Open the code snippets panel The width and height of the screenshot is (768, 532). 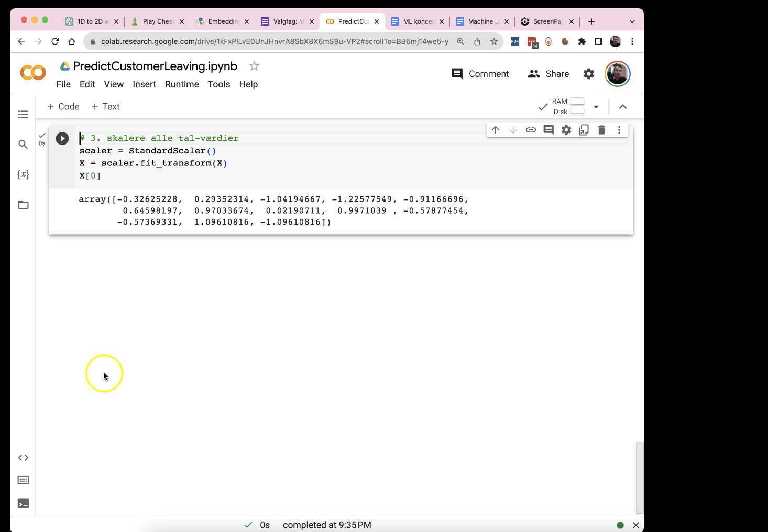click(x=23, y=457)
